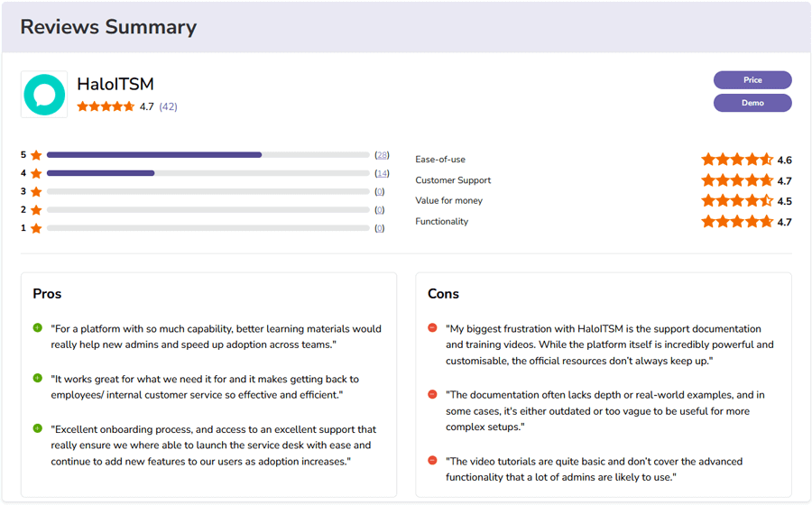Screen dimensions: 812x505
Task: Click the Value for money star rating
Action: point(737,201)
